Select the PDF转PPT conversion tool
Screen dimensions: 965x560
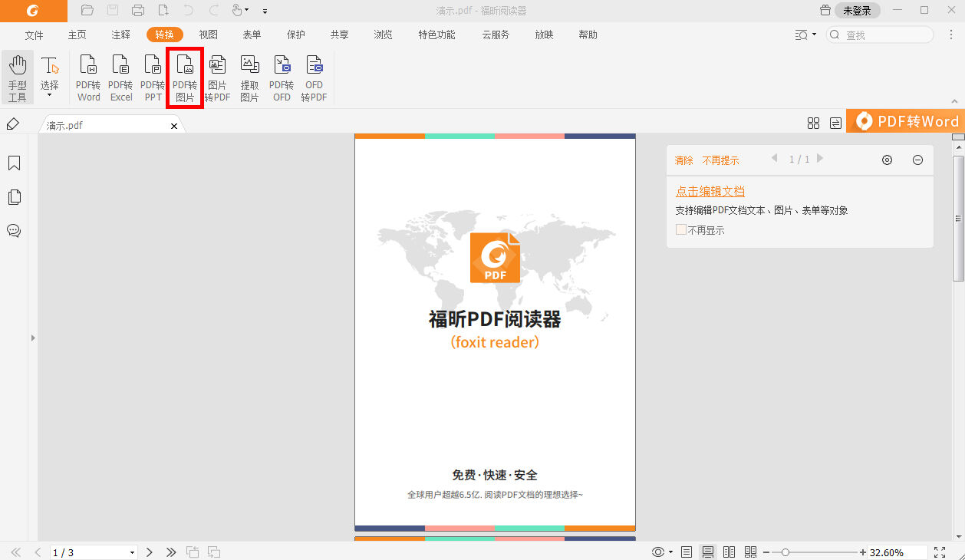[153, 77]
